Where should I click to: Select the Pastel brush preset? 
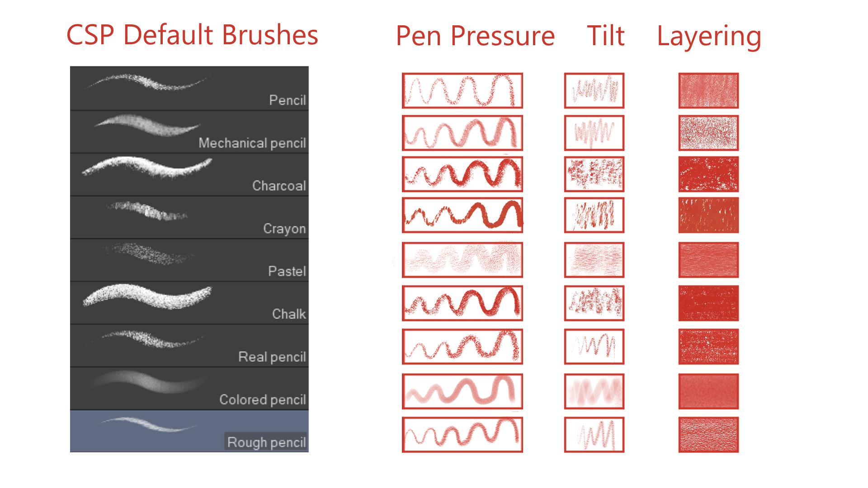point(189,260)
